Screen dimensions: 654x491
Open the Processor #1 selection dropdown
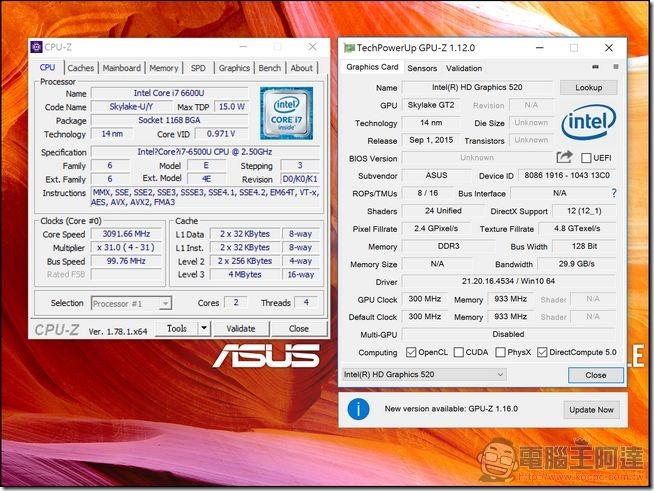coord(131,303)
